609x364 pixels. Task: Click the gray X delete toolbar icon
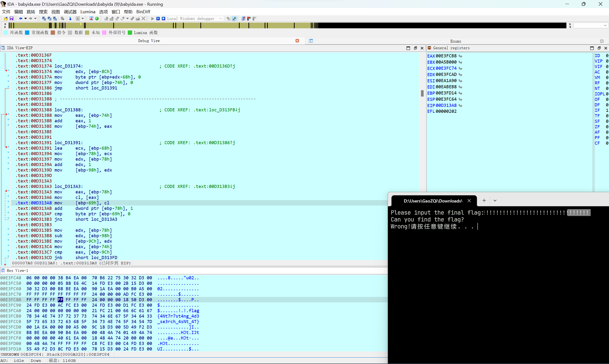pyautogui.click(x=144, y=19)
